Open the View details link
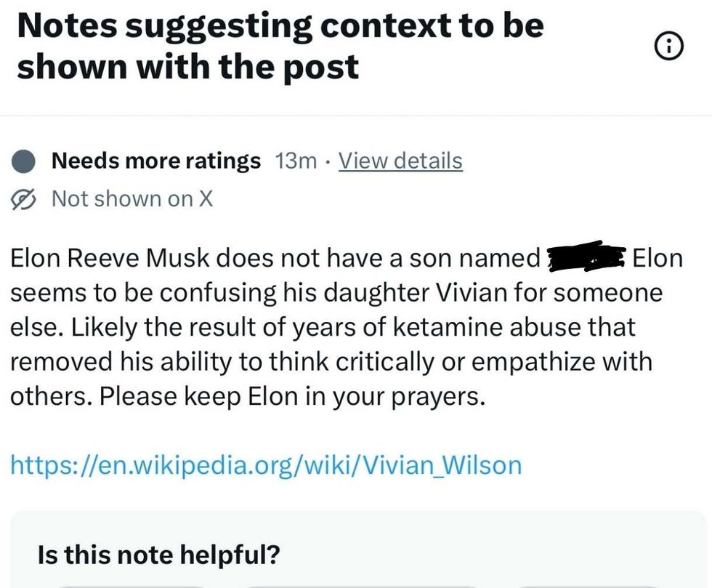712x588 pixels. click(400, 161)
